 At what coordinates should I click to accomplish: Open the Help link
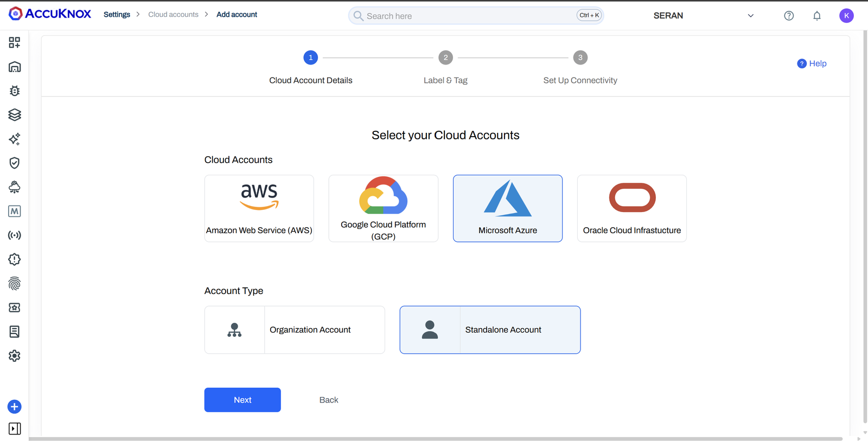(812, 63)
